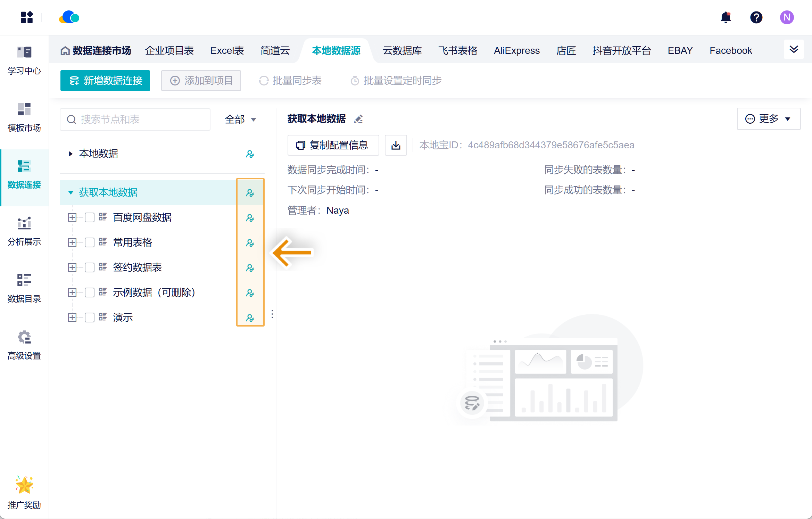This screenshot has width=812, height=519.
Task: Click the notification bell icon
Action: coord(726,17)
